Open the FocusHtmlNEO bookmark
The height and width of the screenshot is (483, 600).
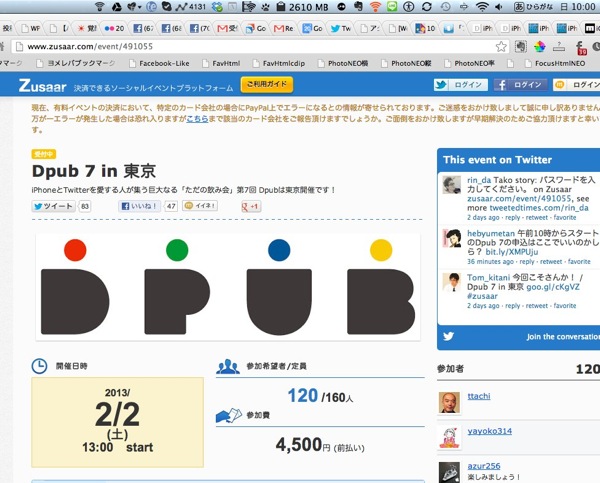(x=556, y=64)
